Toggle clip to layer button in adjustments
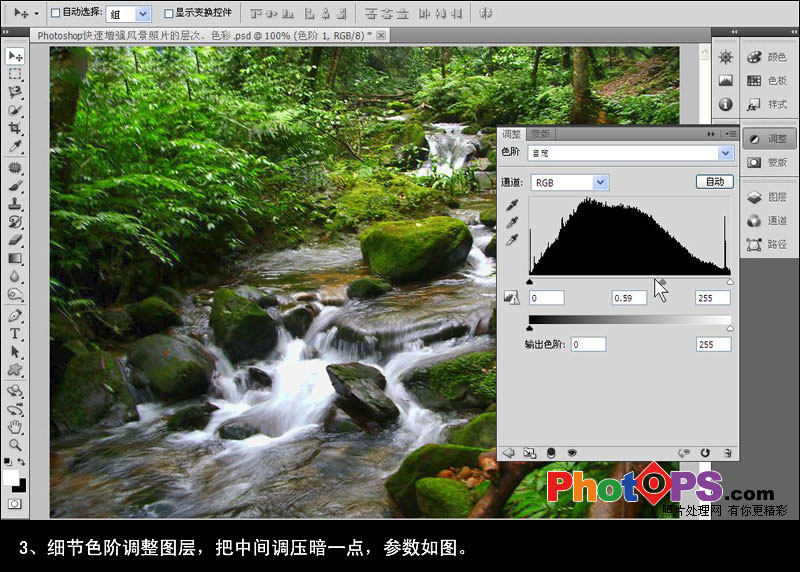The height and width of the screenshot is (572, 800). click(551, 453)
